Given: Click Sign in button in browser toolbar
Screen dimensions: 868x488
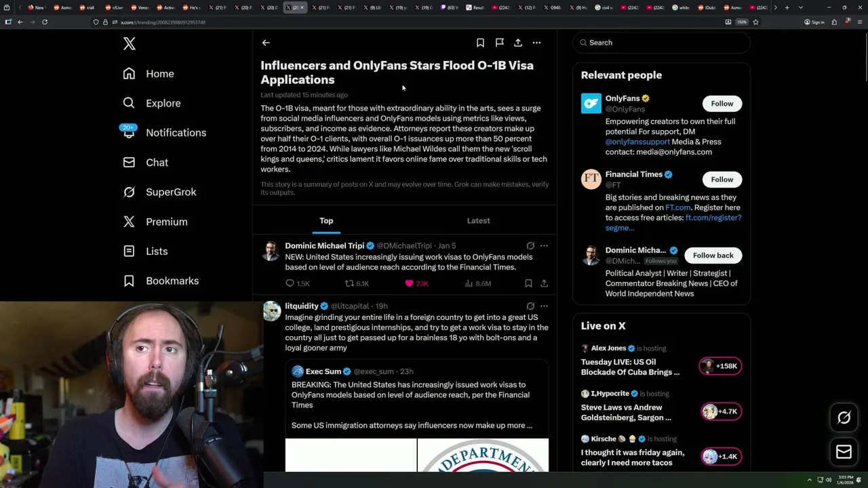Looking at the screenshot, I should click(x=814, y=22).
